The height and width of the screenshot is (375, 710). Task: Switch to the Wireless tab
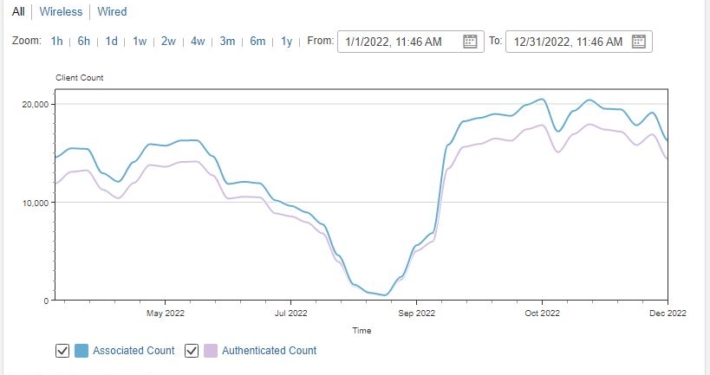pos(61,12)
